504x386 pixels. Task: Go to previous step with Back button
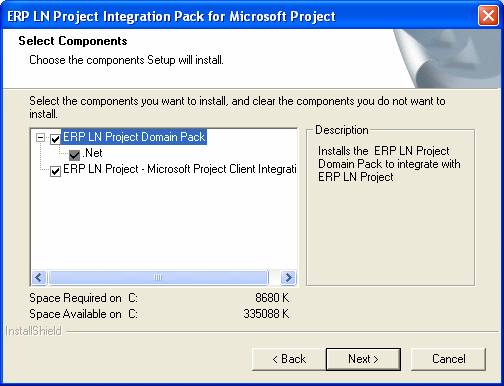289,359
